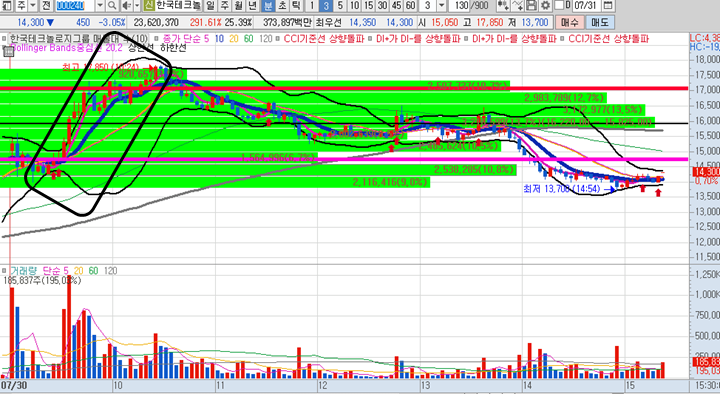Click the 최저 13,700 low price label
The height and width of the screenshot is (394, 720).
562,189
